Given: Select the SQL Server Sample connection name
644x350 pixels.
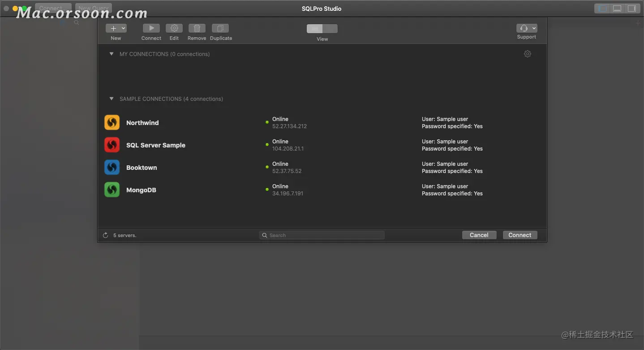Looking at the screenshot, I should tap(156, 145).
